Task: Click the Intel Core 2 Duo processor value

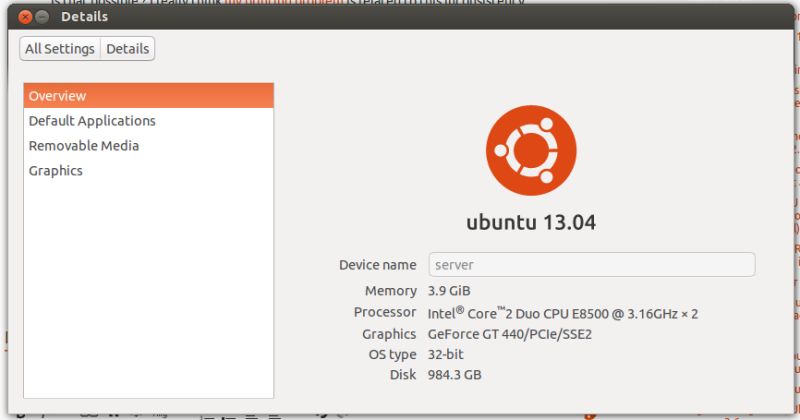Action: (x=563, y=313)
